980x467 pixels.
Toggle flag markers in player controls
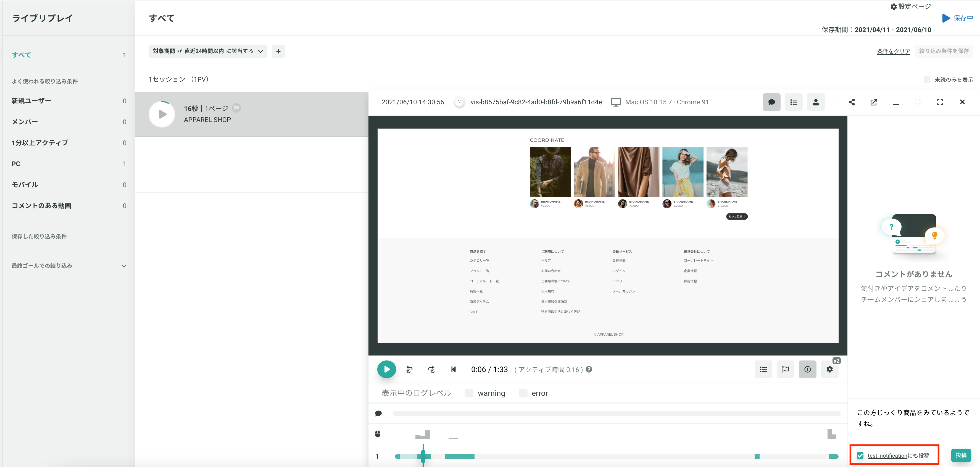pos(785,369)
